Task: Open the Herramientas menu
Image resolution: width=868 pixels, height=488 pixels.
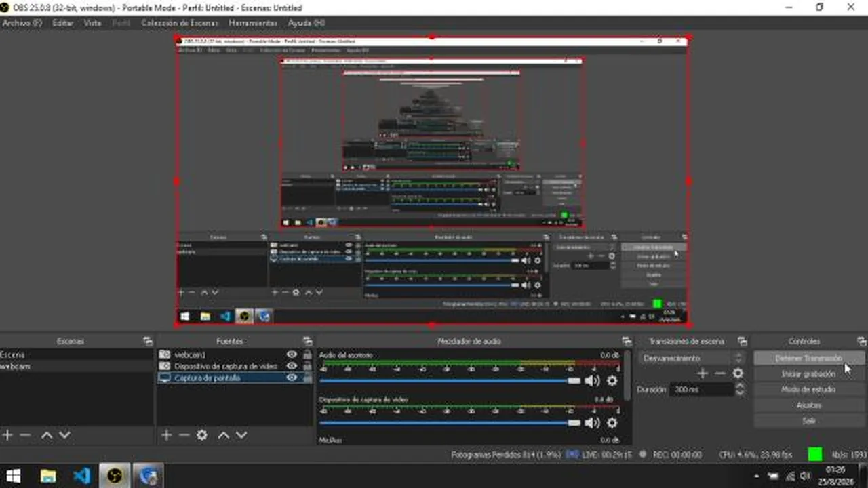Action: click(x=253, y=23)
